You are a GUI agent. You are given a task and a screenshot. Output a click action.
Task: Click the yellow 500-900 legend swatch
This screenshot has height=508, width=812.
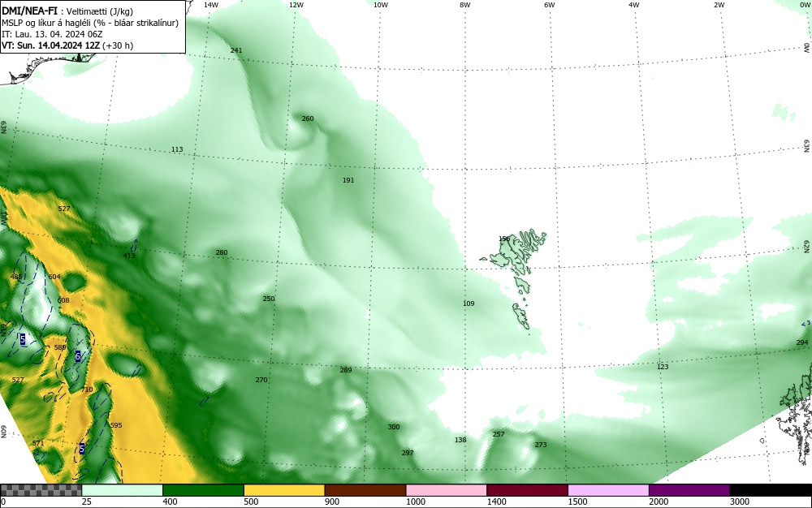(283, 490)
